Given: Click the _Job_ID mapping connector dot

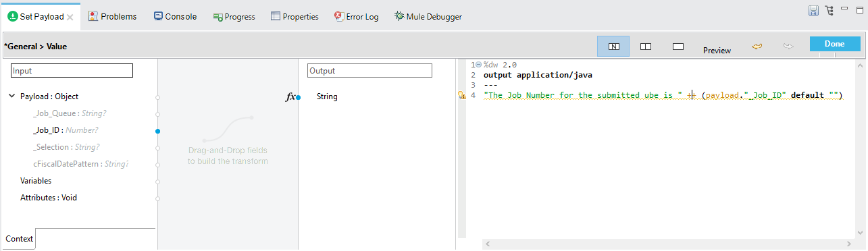Looking at the screenshot, I should (157, 131).
